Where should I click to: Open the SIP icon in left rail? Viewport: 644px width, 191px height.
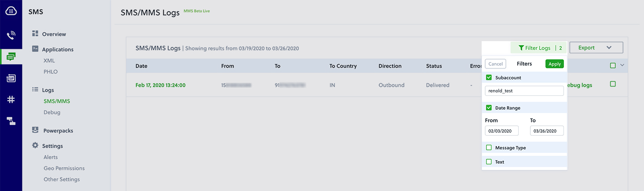(x=11, y=78)
